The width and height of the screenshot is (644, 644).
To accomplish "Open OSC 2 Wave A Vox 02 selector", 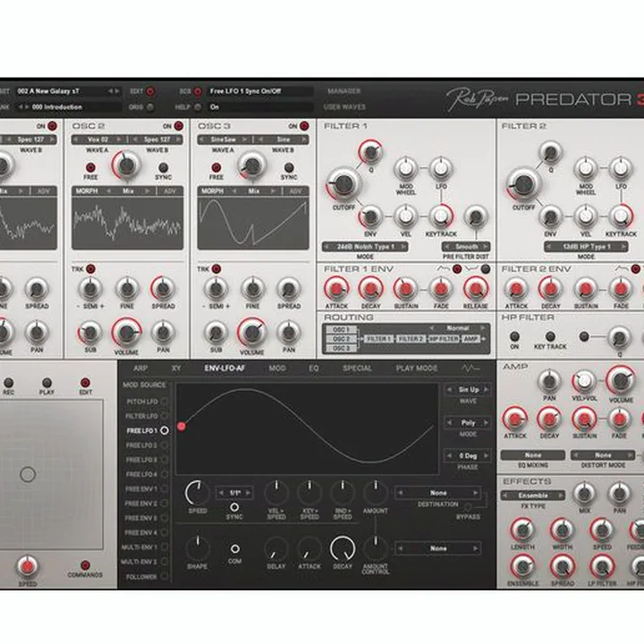I will 99,140.
